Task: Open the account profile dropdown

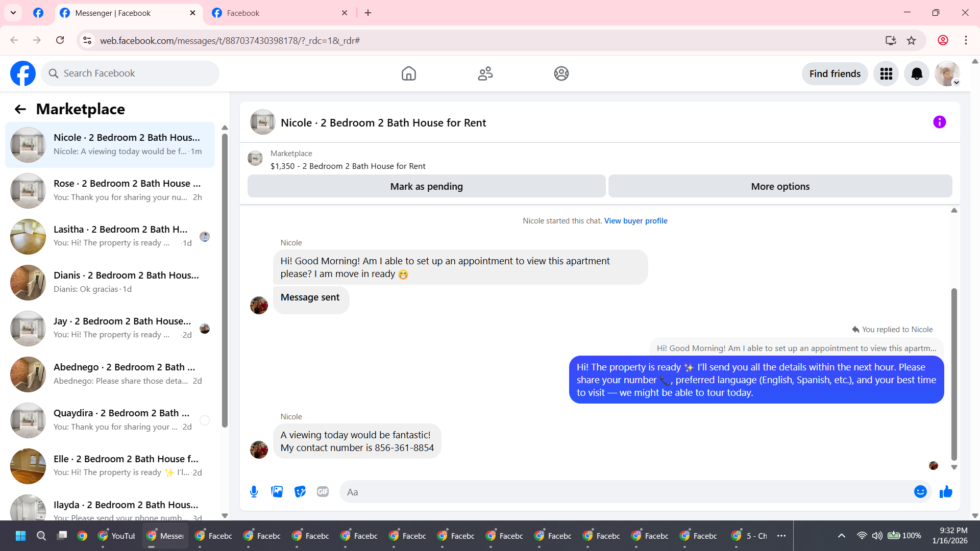Action: coord(947,74)
